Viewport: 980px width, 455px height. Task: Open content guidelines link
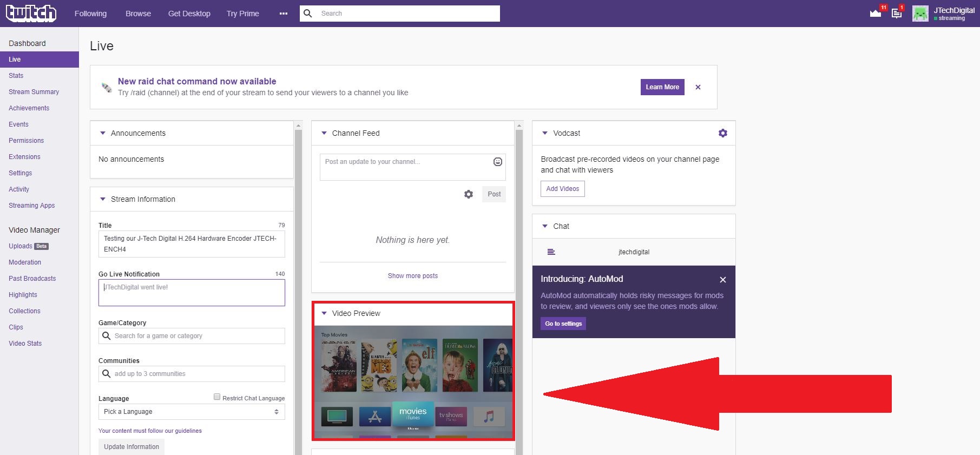point(150,431)
